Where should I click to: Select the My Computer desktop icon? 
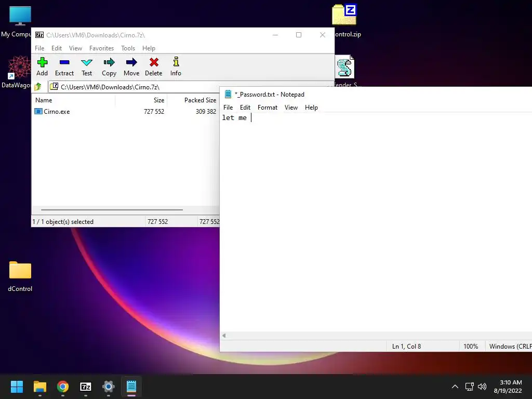[16, 21]
